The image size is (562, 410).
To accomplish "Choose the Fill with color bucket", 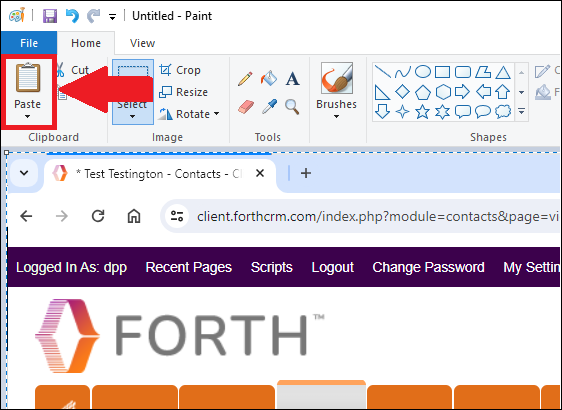I will point(269,78).
